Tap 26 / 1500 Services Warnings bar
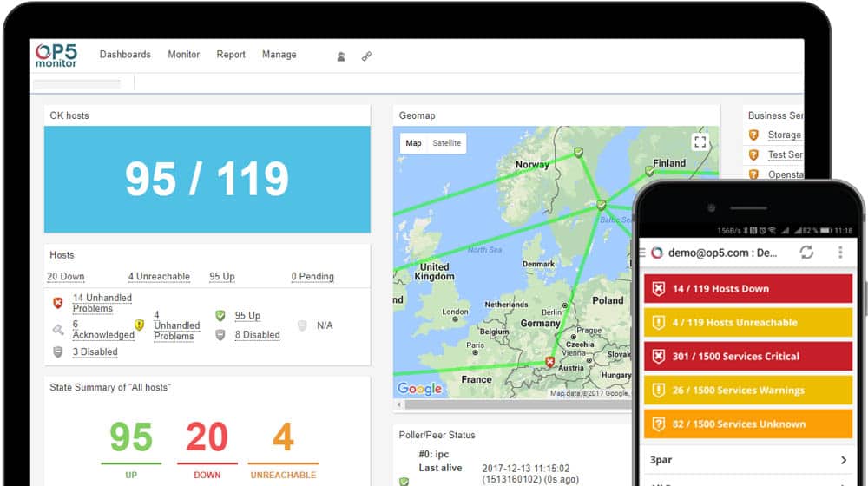 click(x=748, y=391)
